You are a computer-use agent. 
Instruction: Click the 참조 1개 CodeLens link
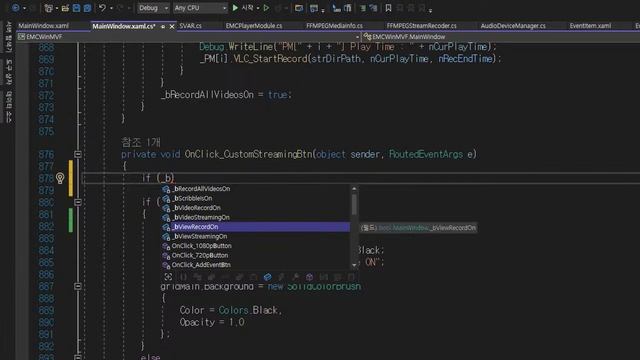[141, 142]
